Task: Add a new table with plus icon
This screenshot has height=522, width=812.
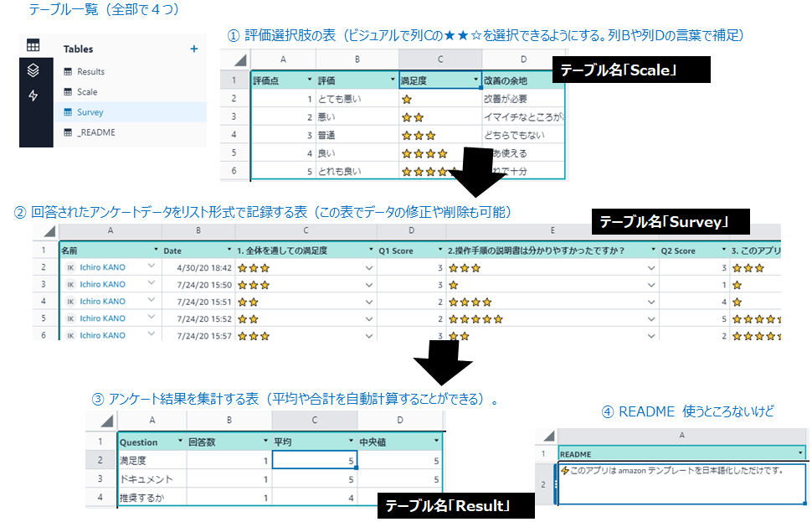Action: 194,49
